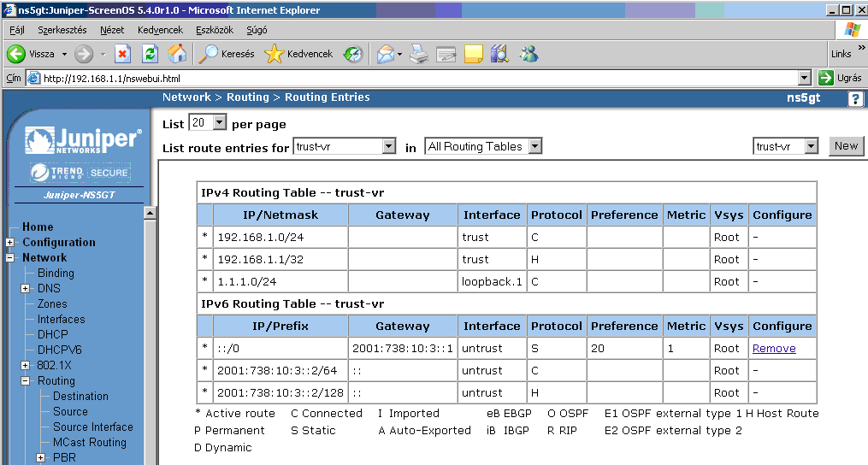Open the List per page dropdown
Viewport: 868px width, 465px height.
pos(218,123)
